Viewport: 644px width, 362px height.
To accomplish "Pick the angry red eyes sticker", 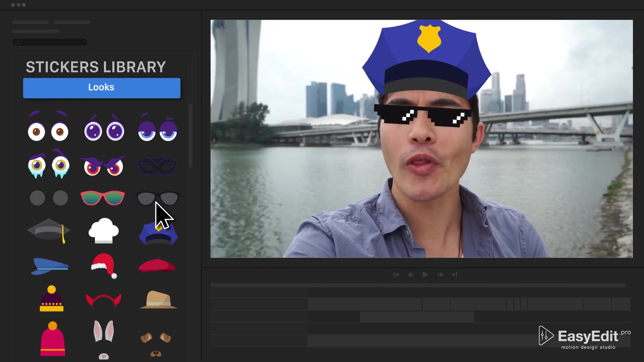I will (x=103, y=166).
